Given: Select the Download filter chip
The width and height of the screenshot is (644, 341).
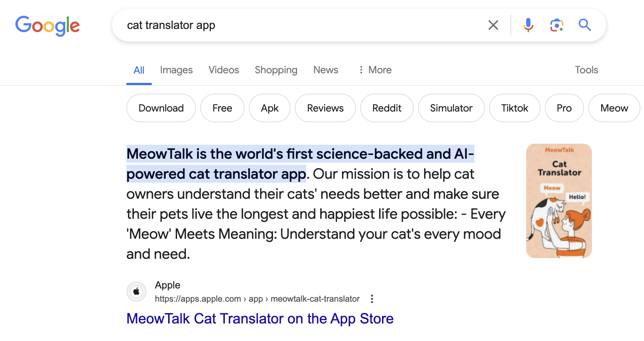Looking at the screenshot, I should tap(161, 108).
